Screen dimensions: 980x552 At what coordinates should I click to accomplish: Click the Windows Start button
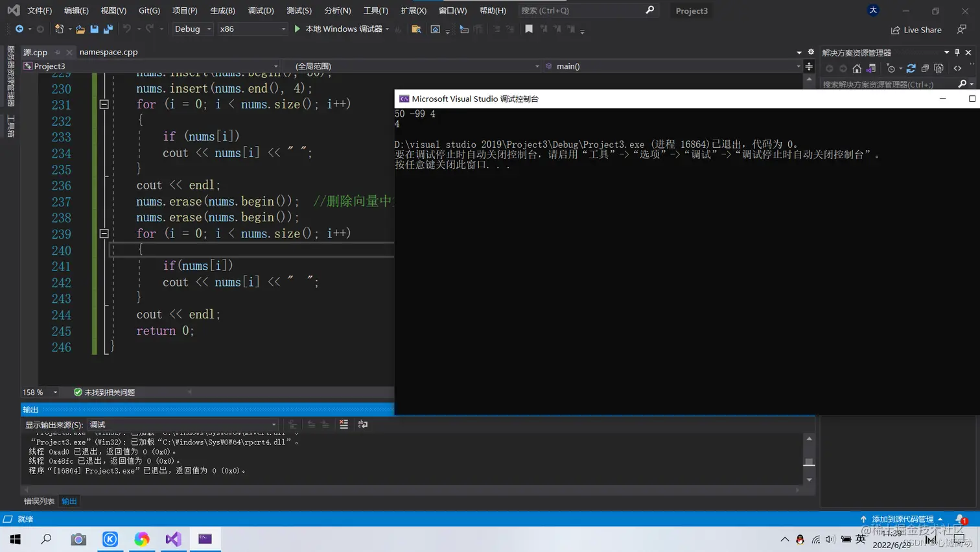16,539
